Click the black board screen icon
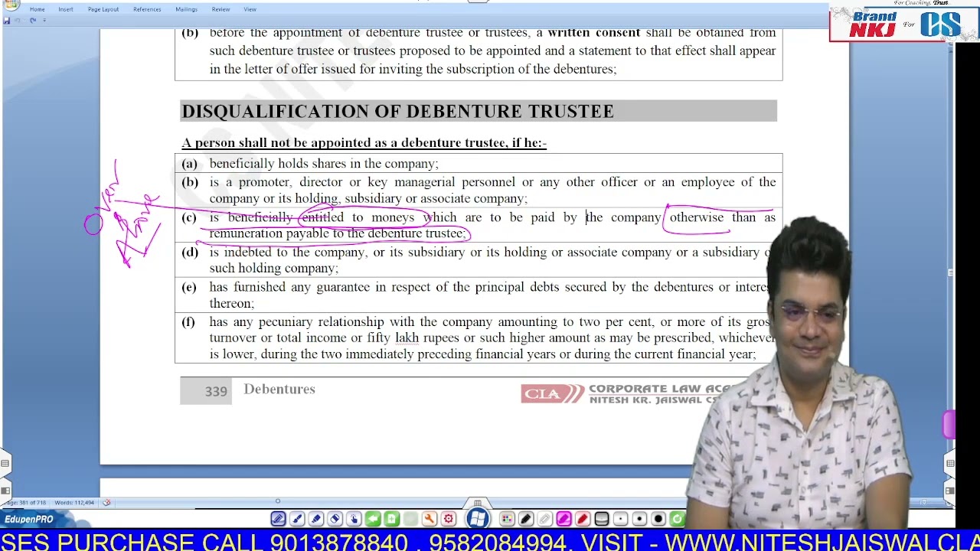This screenshot has height=551, width=980. pos(602,519)
